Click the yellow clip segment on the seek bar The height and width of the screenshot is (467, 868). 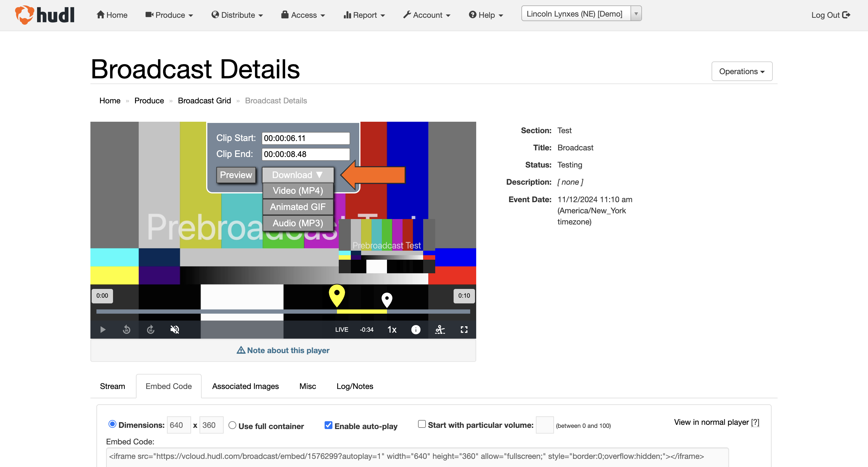coord(362,312)
